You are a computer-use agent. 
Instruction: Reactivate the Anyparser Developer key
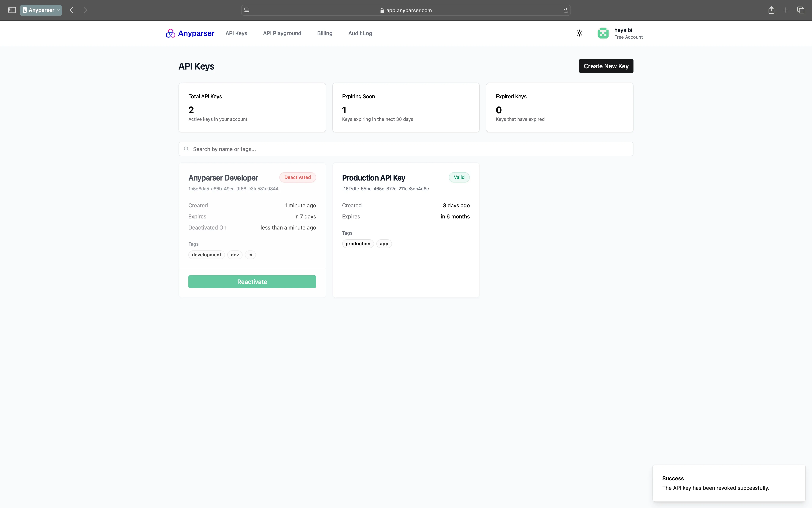click(252, 281)
